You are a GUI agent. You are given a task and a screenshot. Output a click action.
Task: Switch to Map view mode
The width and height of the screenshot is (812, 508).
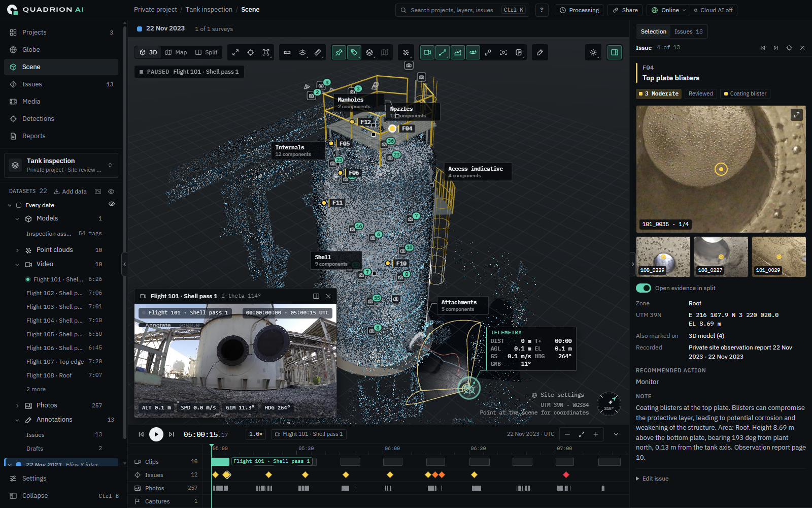(177, 52)
